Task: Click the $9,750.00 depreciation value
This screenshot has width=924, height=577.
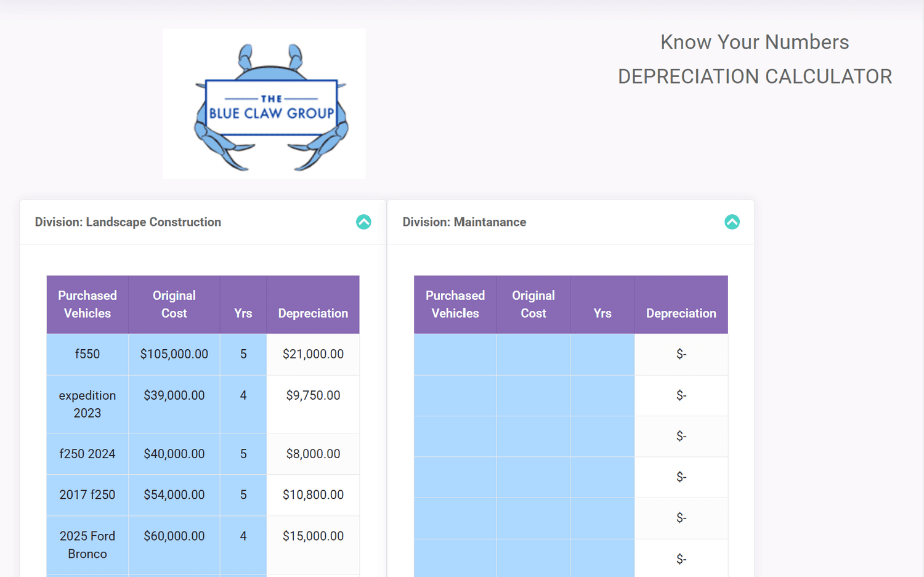Action: pyautogui.click(x=313, y=395)
